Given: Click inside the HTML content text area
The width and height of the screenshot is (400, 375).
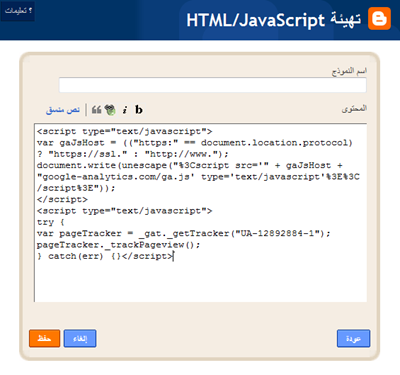Looking at the screenshot, I should (200, 213).
